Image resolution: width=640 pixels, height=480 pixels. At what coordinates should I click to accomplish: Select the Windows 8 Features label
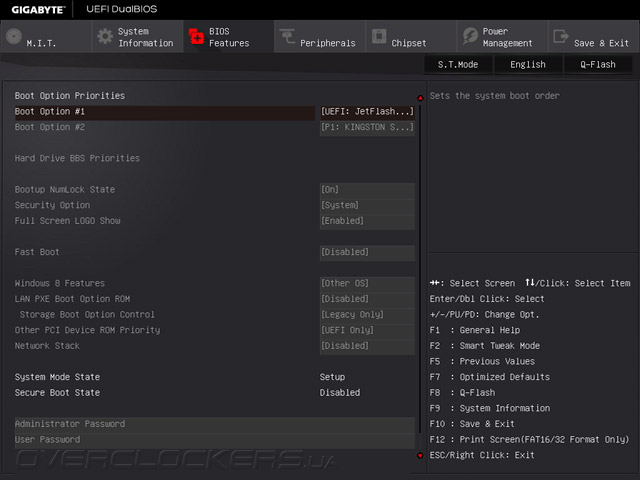coord(60,283)
